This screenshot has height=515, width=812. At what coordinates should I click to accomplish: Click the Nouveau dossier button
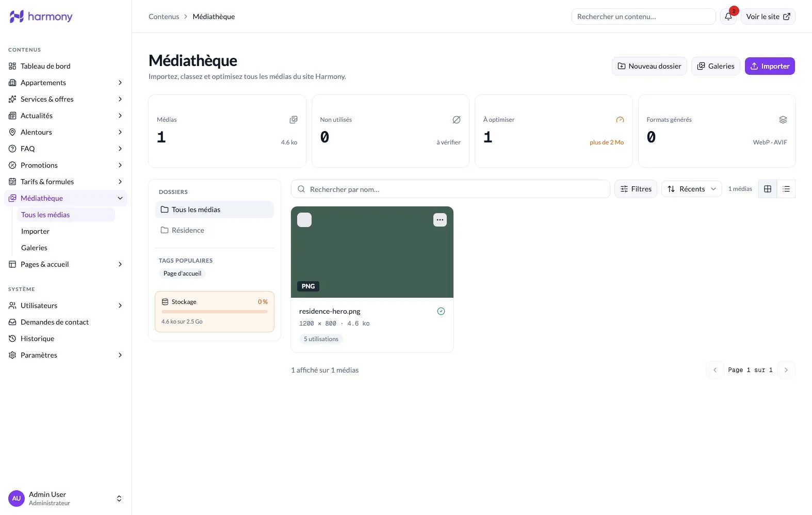(x=649, y=66)
